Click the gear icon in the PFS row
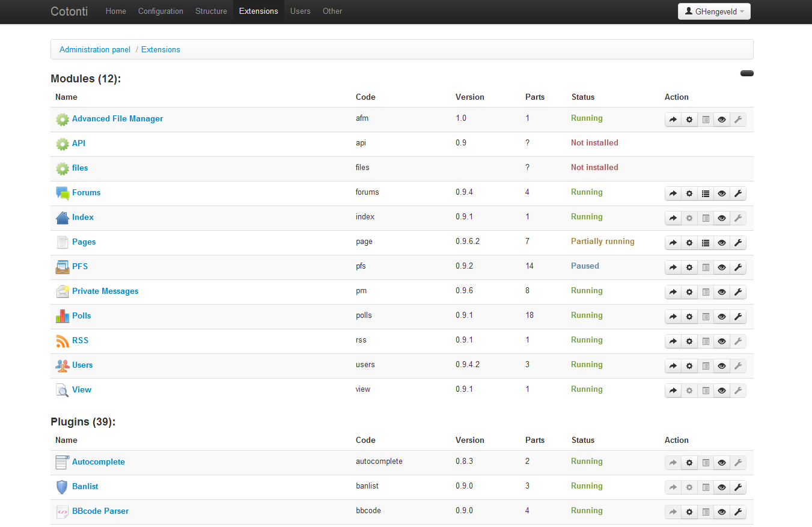 [689, 267]
